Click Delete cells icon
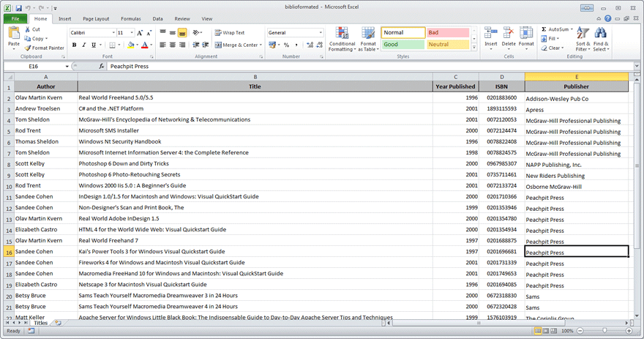 click(x=509, y=33)
